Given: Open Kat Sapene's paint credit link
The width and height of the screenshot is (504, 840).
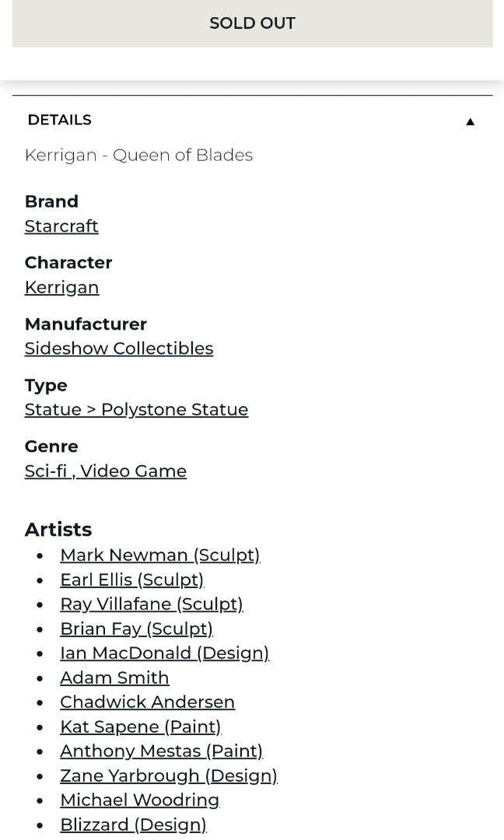Looking at the screenshot, I should tap(141, 726).
